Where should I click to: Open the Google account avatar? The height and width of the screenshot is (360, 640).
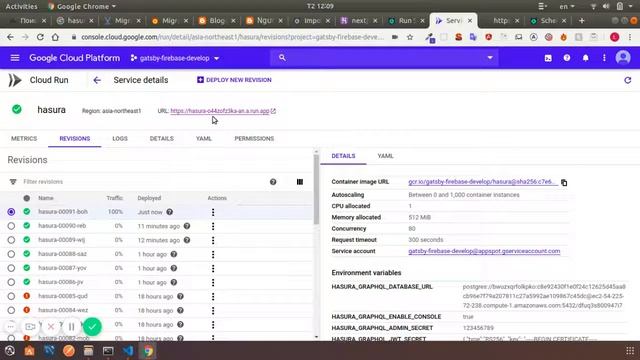623,58
